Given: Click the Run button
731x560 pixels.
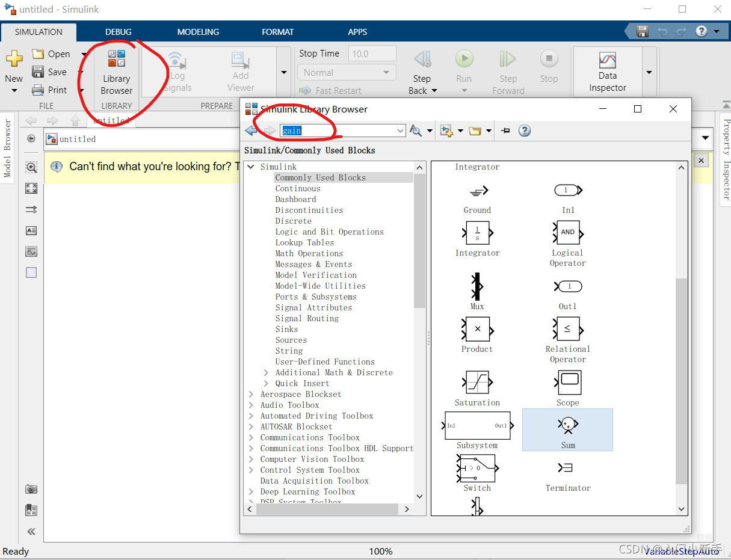Looking at the screenshot, I should 464,59.
